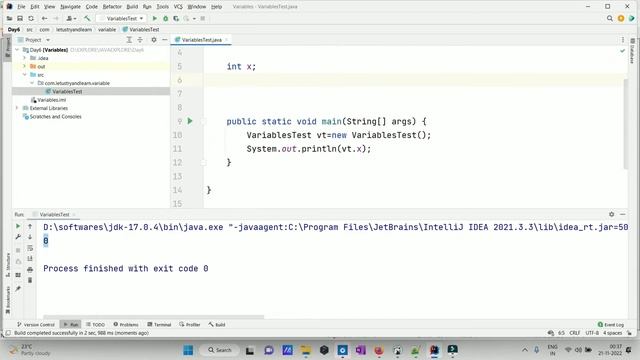Image resolution: width=640 pixels, height=360 pixels.
Task: Pin the Run tab with pin icon
Action: [x=18, y=289]
